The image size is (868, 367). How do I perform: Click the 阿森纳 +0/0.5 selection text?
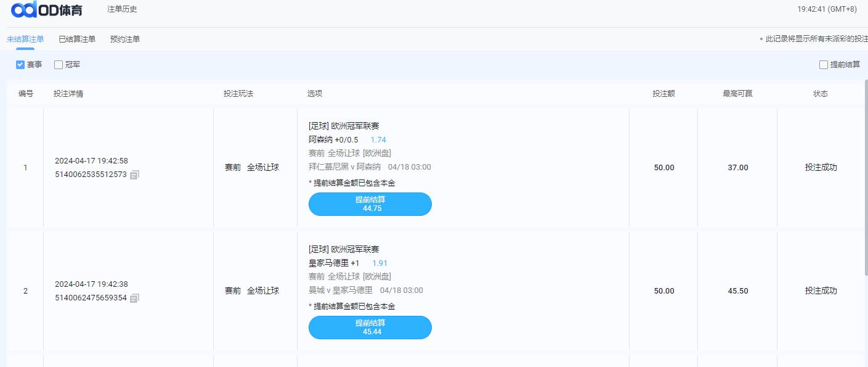pyautogui.click(x=333, y=140)
